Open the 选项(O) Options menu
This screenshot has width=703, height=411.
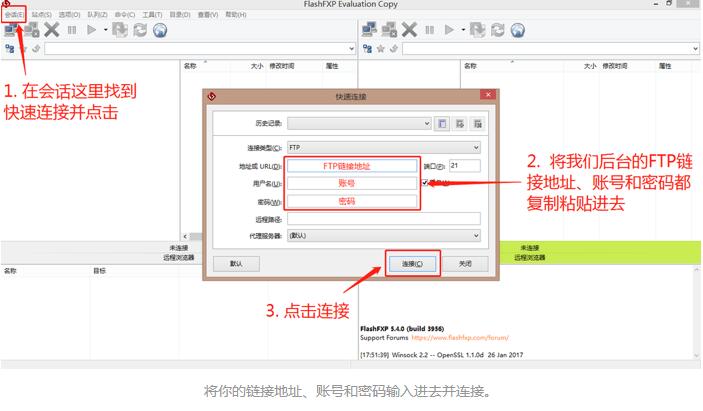tap(69, 15)
